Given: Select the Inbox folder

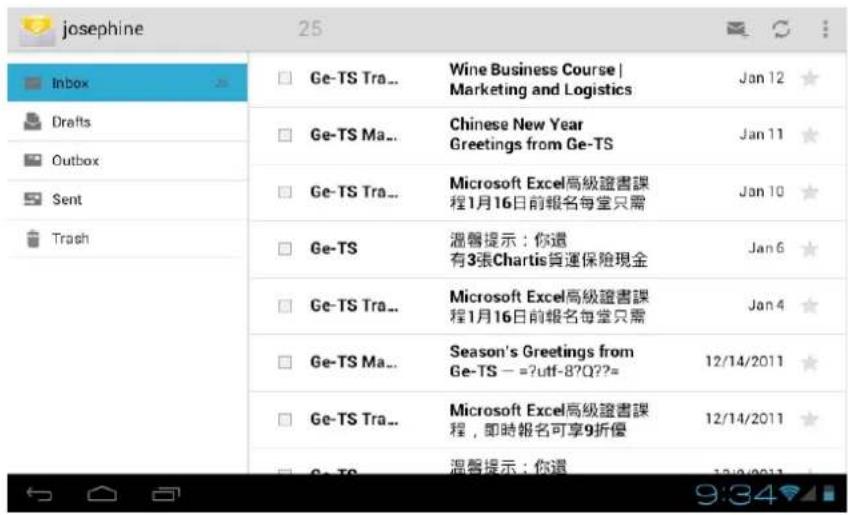Looking at the screenshot, I should tap(127, 83).
